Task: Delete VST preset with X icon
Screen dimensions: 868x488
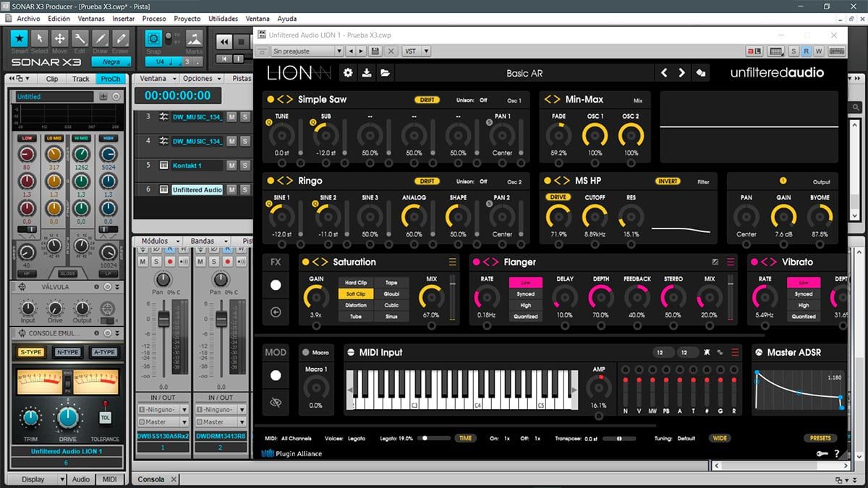Action: tap(391, 51)
